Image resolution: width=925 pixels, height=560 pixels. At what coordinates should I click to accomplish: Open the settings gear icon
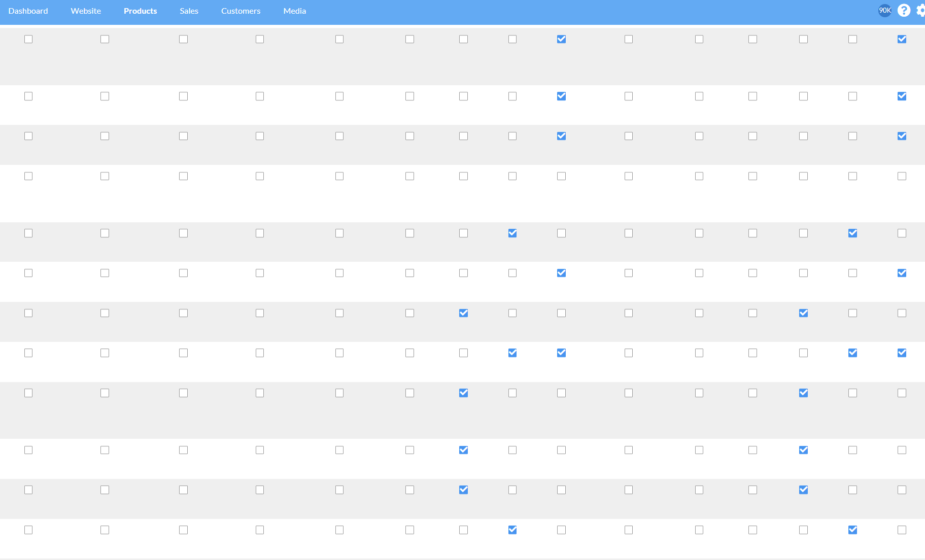[920, 11]
